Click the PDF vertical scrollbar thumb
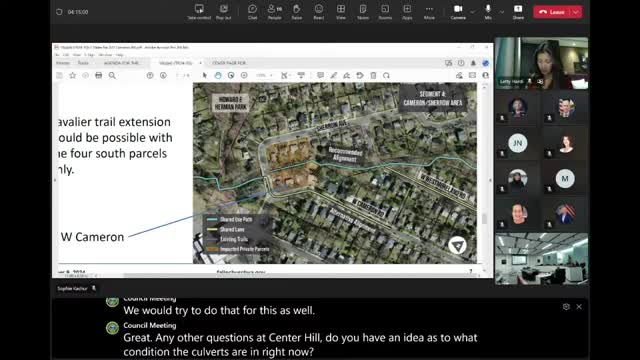 (x=484, y=219)
